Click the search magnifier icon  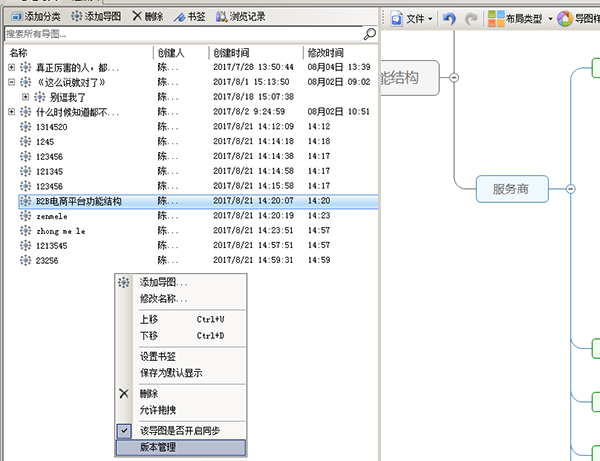point(370,34)
